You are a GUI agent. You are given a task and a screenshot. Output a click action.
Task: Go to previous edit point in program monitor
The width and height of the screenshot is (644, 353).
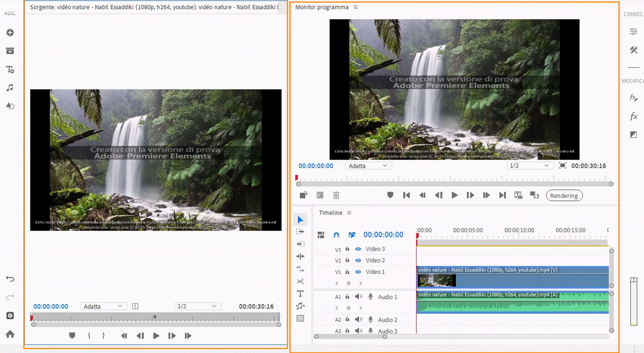[406, 195]
